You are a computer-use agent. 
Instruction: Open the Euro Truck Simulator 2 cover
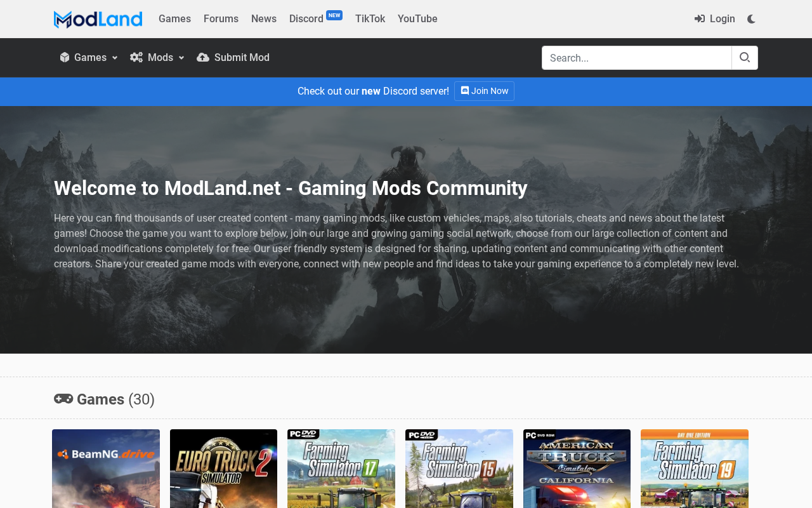[x=223, y=469]
